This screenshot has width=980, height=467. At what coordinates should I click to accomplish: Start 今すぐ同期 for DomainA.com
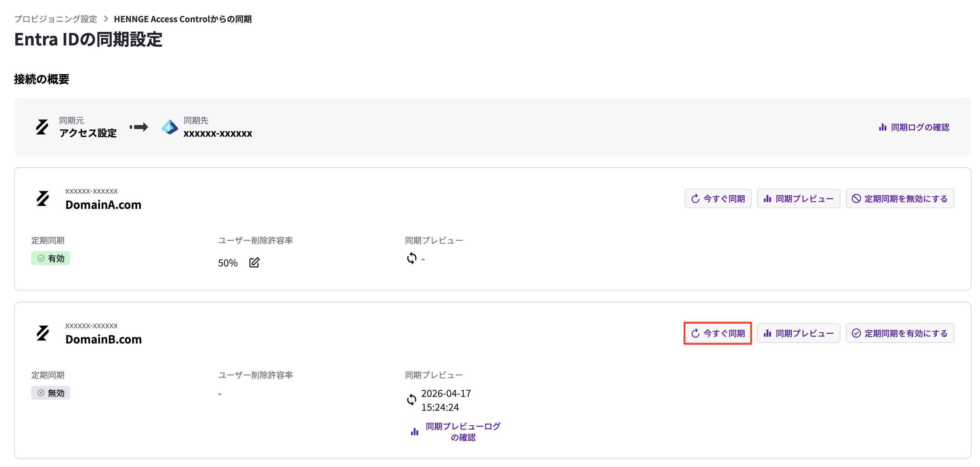(718, 198)
